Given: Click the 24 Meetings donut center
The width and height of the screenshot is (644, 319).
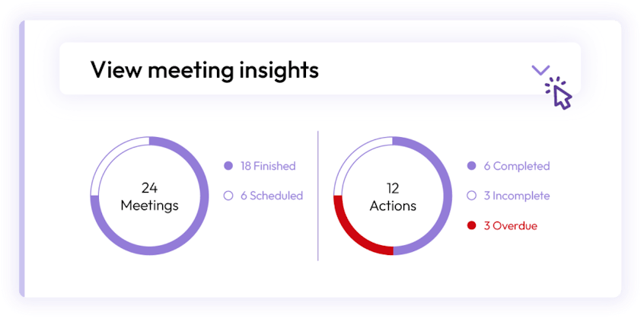Looking at the screenshot, I should pos(149,196).
